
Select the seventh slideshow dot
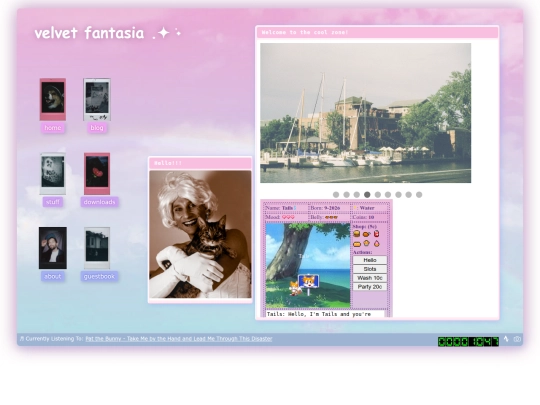point(398,195)
